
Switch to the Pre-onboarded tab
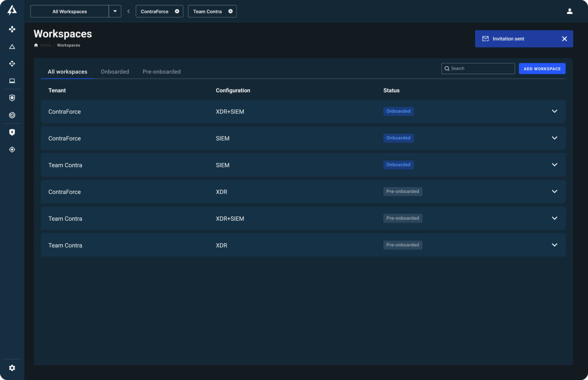(161, 72)
